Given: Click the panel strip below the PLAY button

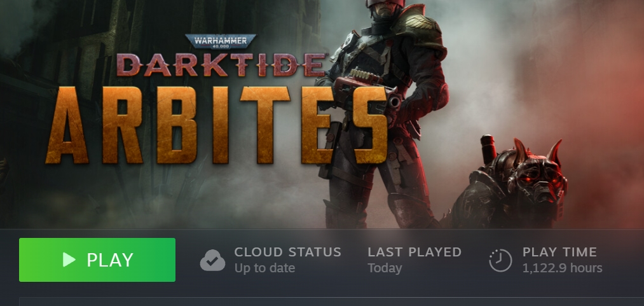Looking at the screenshot, I should [x=331, y=302].
